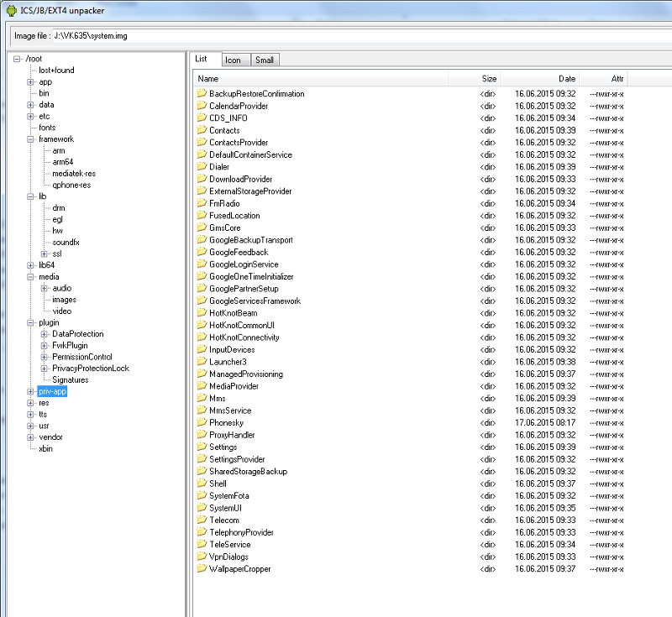Click the Android app icon in title bar
Screen dimensions: 672x617
(x=9, y=9)
